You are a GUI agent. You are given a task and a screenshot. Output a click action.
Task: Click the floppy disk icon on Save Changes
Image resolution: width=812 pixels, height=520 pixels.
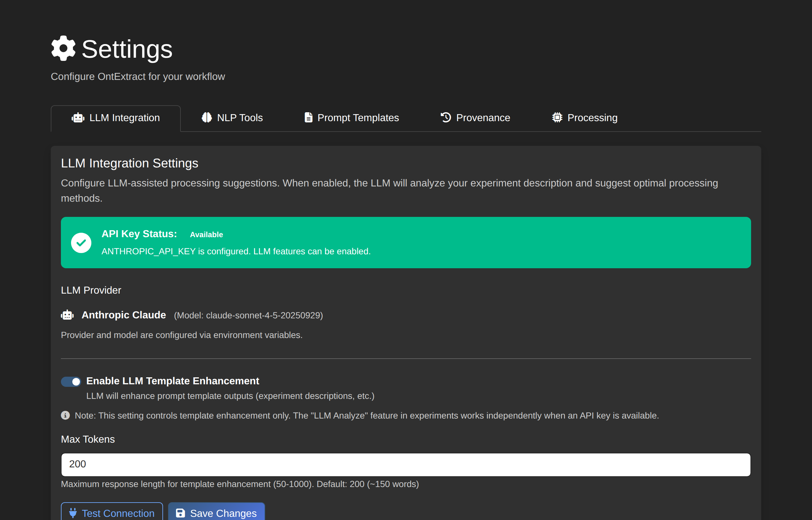click(x=181, y=513)
